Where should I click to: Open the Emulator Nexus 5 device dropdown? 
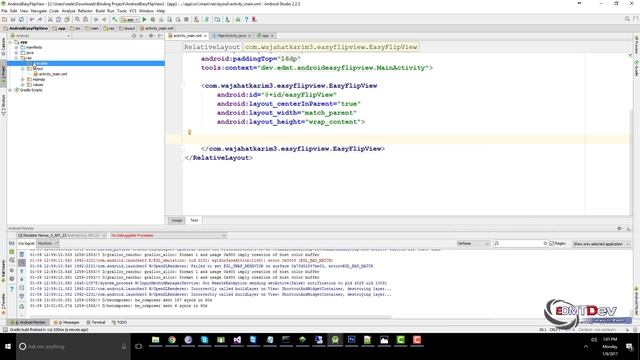(x=61, y=236)
